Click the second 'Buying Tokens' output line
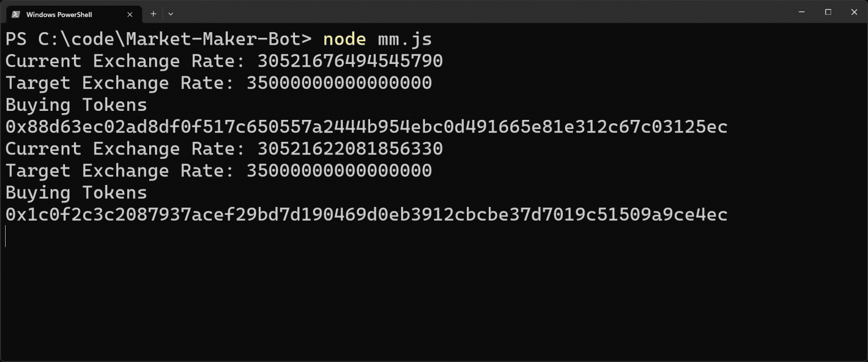 [x=76, y=193]
